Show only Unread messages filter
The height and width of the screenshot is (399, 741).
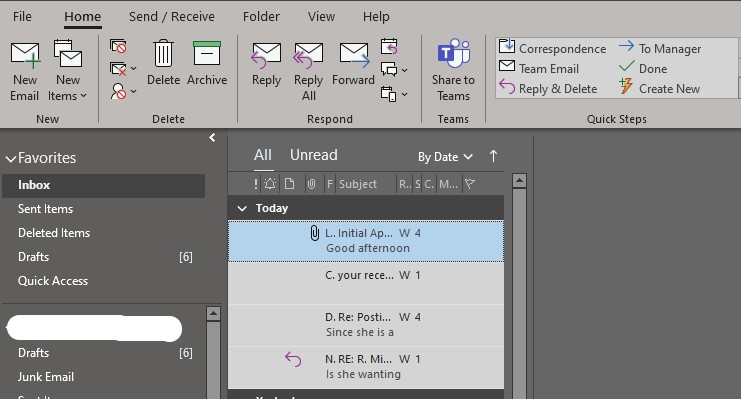point(314,155)
